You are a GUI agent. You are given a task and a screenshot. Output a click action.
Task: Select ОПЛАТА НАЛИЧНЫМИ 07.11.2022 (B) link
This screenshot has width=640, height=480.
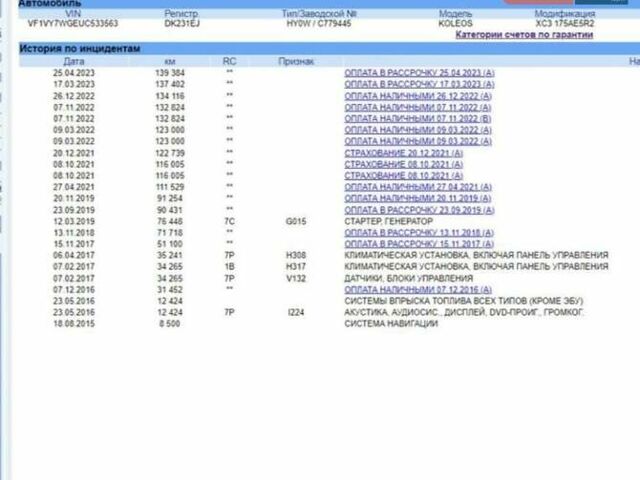click(x=418, y=118)
